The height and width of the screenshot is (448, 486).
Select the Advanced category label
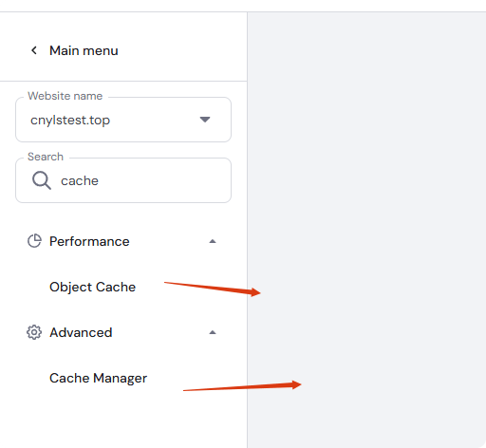[x=81, y=332]
